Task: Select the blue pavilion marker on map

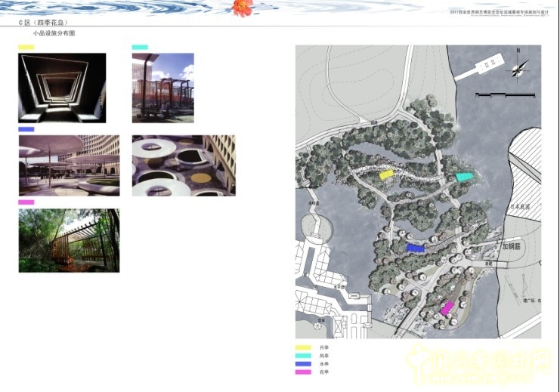Action: pyautogui.click(x=415, y=248)
